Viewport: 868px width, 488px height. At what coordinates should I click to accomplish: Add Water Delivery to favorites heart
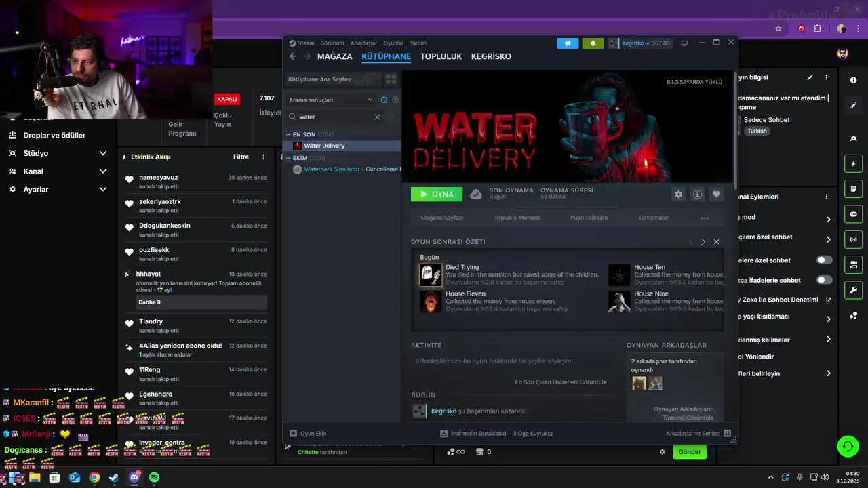pos(716,195)
